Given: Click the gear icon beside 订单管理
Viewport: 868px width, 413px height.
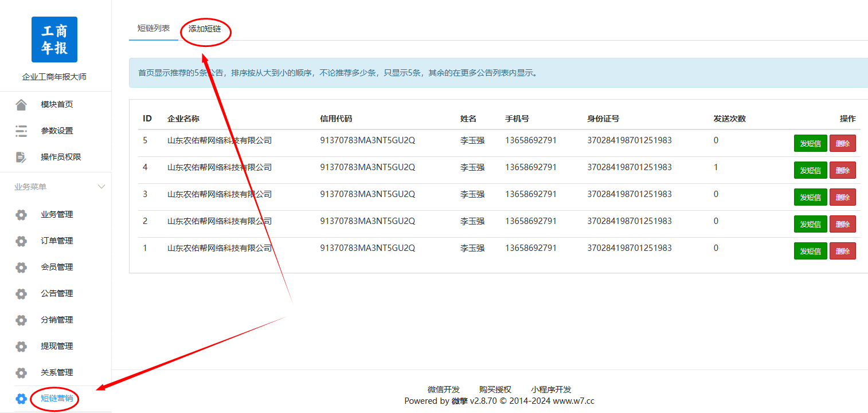Looking at the screenshot, I should (x=21, y=241).
